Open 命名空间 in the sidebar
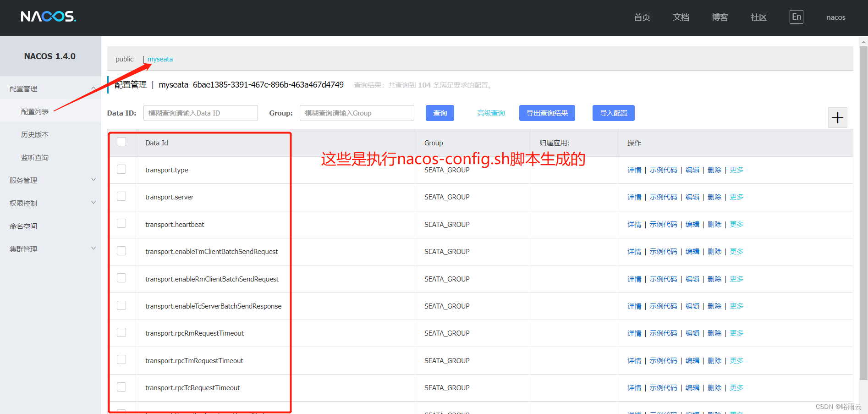The height and width of the screenshot is (414, 868). (23, 226)
